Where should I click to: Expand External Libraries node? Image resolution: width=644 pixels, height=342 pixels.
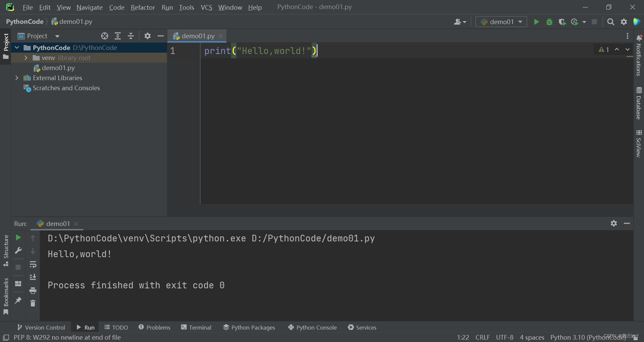(17, 78)
